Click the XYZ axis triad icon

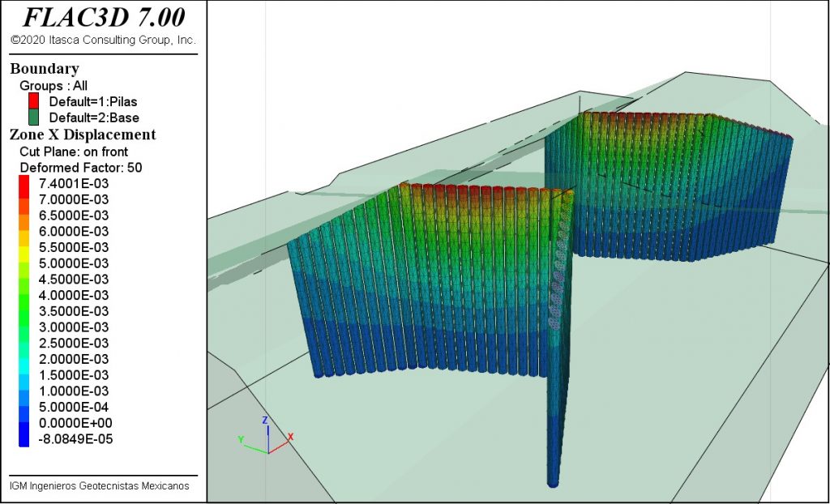click(x=266, y=438)
